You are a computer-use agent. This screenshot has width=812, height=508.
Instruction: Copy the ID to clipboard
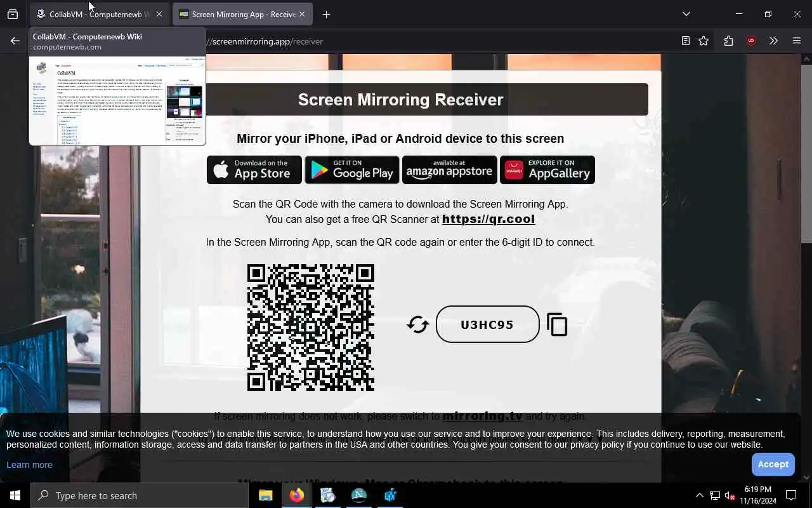click(x=557, y=324)
